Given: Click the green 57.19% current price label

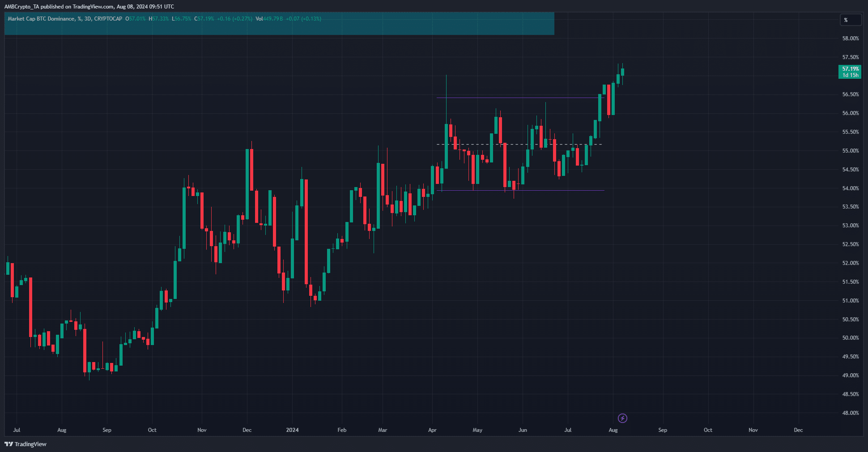Looking at the screenshot, I should 850,69.
